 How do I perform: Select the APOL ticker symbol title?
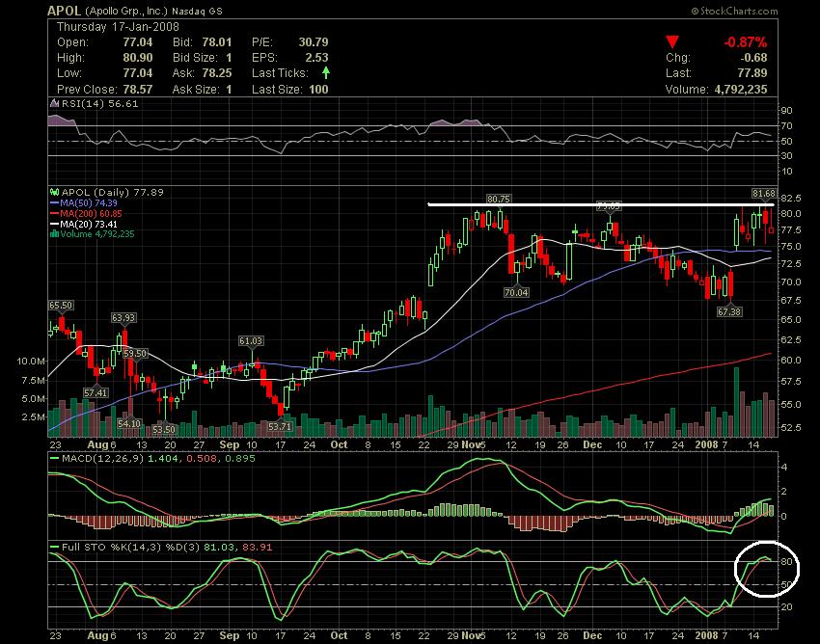pos(64,11)
